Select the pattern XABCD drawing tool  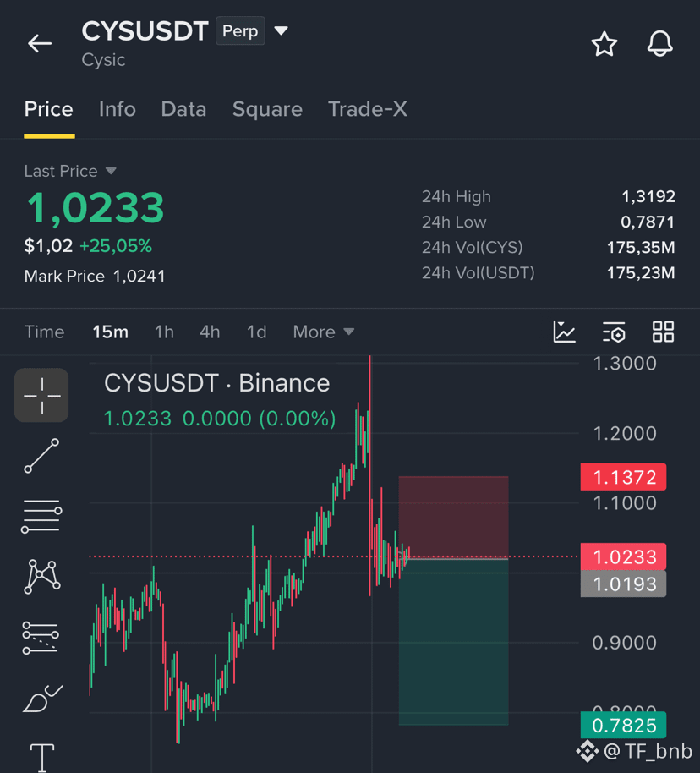42,576
